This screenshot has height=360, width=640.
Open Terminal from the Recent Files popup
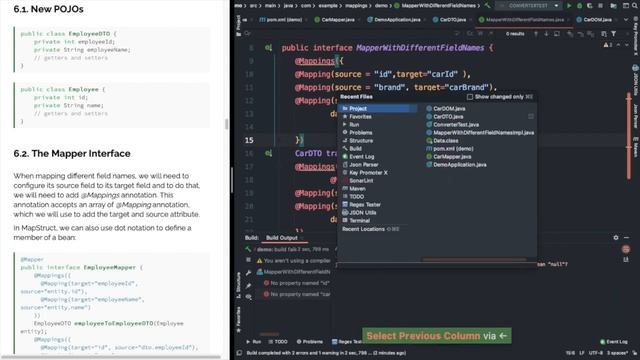point(378,220)
